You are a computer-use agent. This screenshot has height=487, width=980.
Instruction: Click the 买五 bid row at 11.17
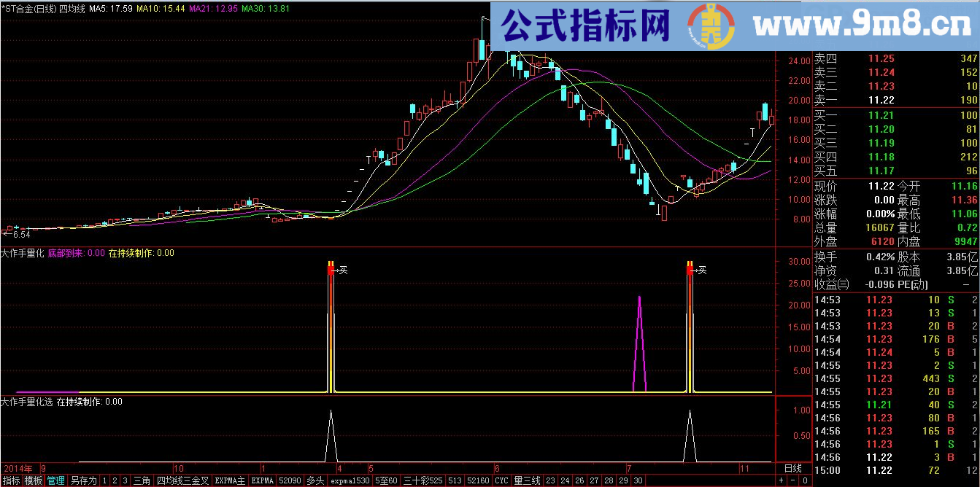(896, 171)
